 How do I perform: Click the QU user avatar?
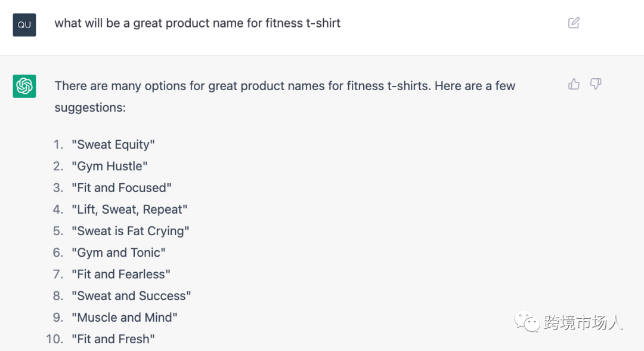pyautogui.click(x=24, y=25)
